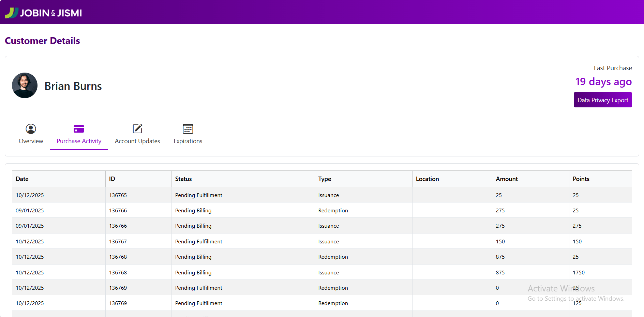Click ID 136767 in the table
Screen dimensions: 644x317
118,242
